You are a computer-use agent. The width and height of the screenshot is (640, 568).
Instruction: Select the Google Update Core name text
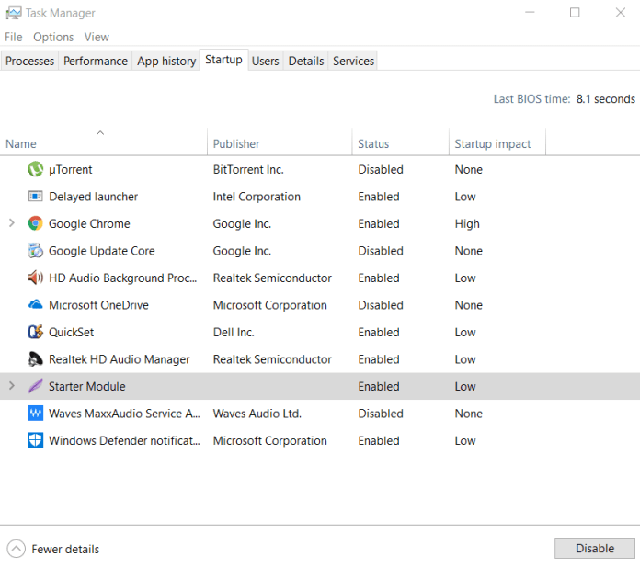(102, 251)
